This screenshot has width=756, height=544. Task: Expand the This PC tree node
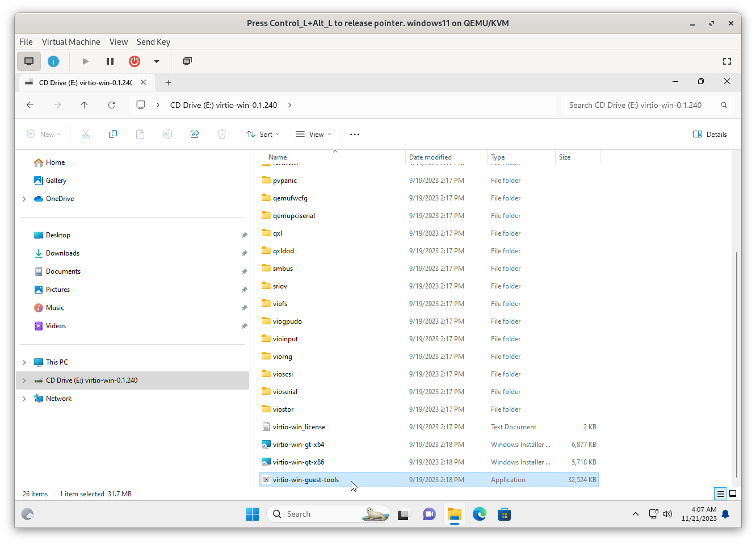(24, 362)
